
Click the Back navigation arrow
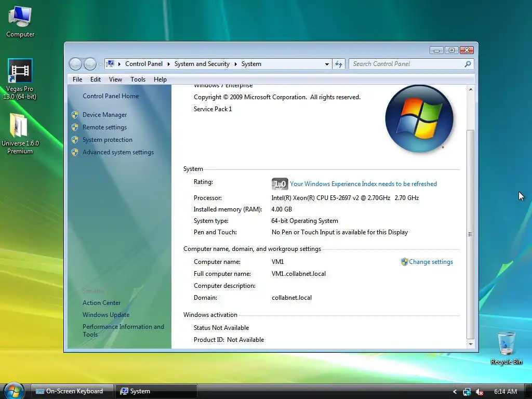click(x=75, y=64)
